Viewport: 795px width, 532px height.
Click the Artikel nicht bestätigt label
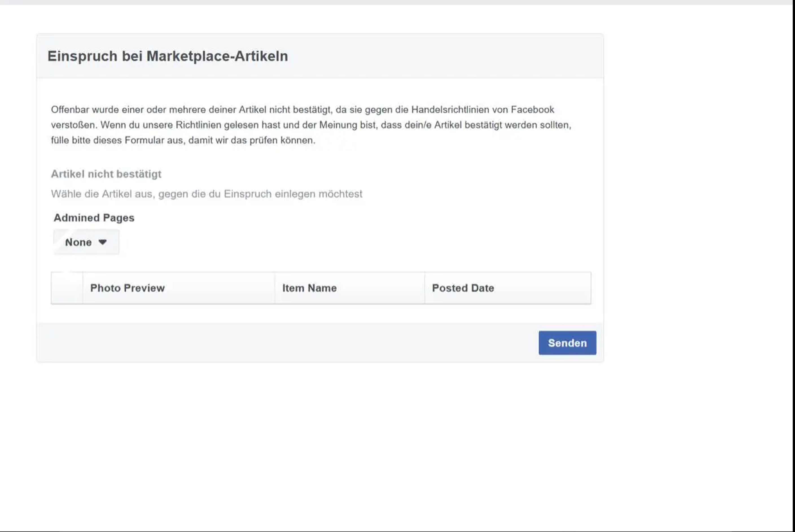click(106, 174)
